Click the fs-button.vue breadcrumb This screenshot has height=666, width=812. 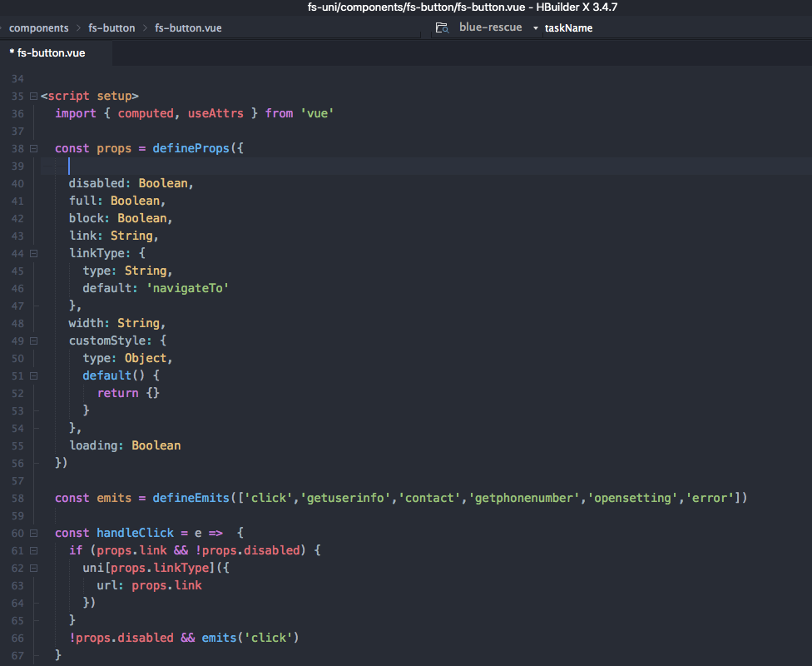pyautogui.click(x=188, y=28)
